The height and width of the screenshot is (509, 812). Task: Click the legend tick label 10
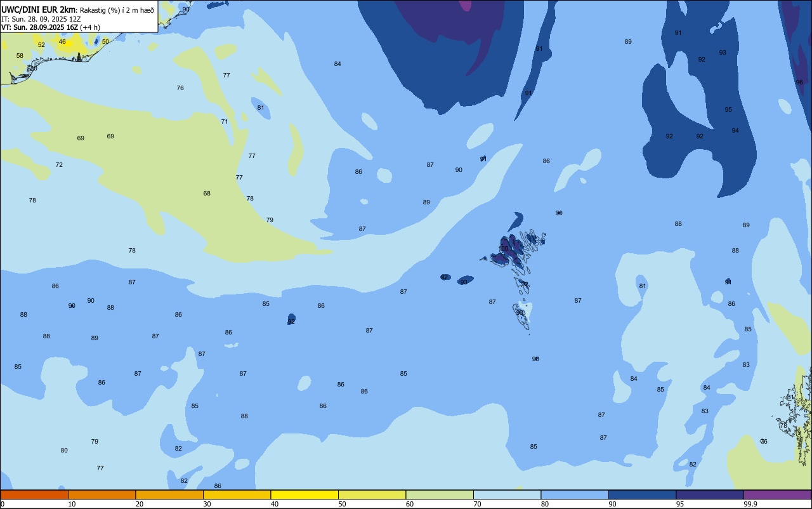(x=72, y=504)
